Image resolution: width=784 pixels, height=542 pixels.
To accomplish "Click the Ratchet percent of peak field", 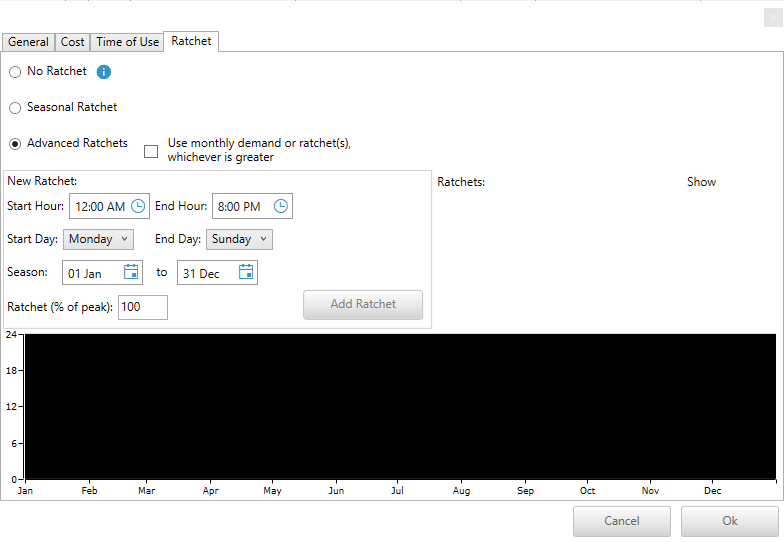I will pyautogui.click(x=142, y=308).
